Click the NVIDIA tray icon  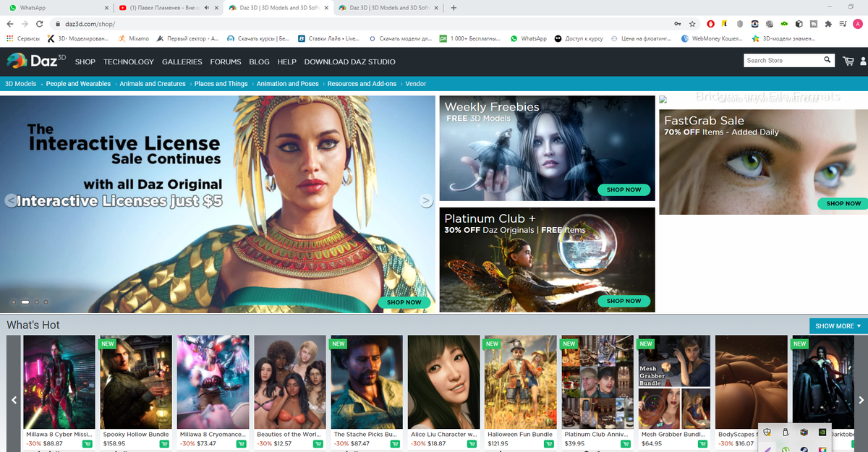[x=822, y=432]
